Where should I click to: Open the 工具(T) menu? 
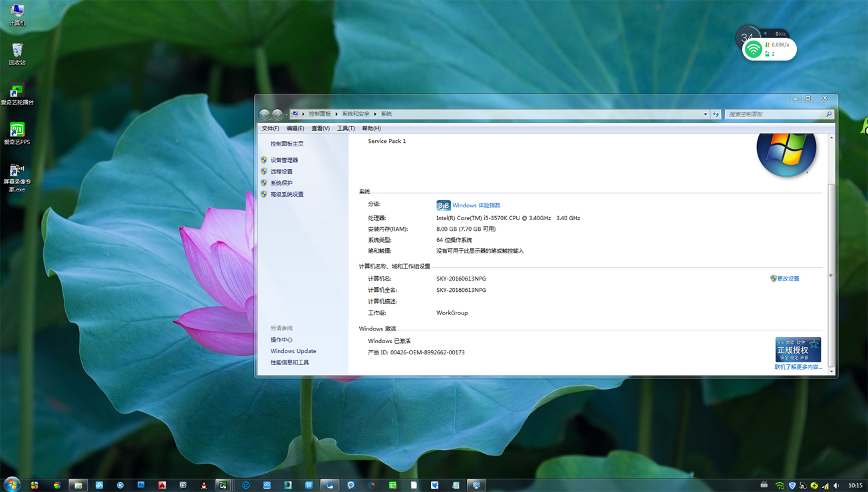click(345, 128)
